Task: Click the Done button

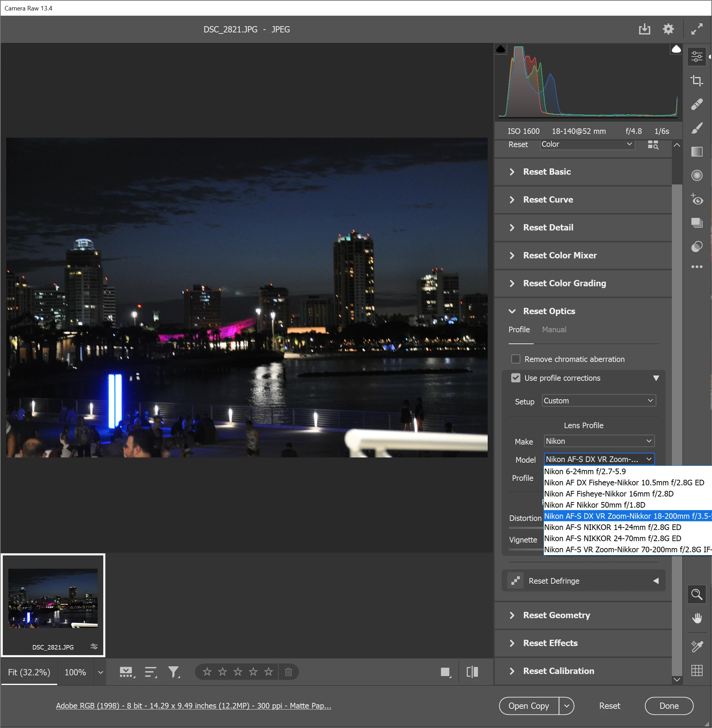Action: click(x=669, y=706)
